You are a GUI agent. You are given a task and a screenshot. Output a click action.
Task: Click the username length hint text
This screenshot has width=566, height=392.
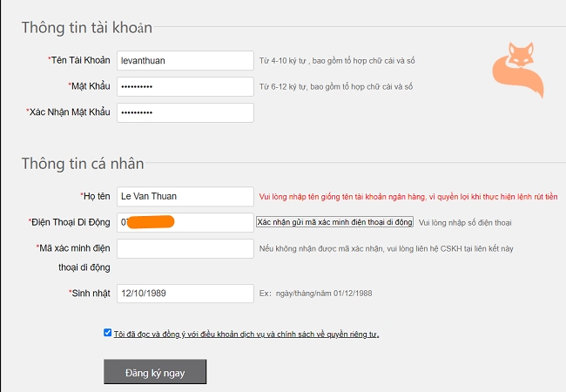pos(337,61)
